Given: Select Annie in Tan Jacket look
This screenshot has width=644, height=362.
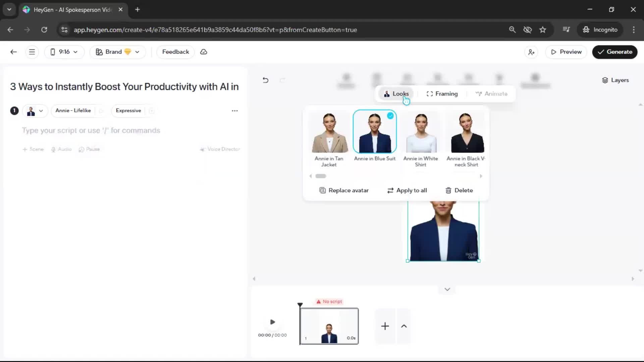Looking at the screenshot, I should pyautogui.click(x=329, y=133).
